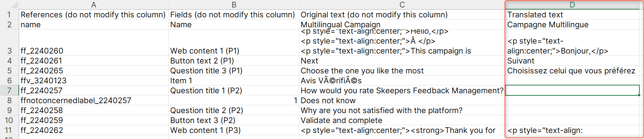
Task: Select column A header
Action: point(94,5)
